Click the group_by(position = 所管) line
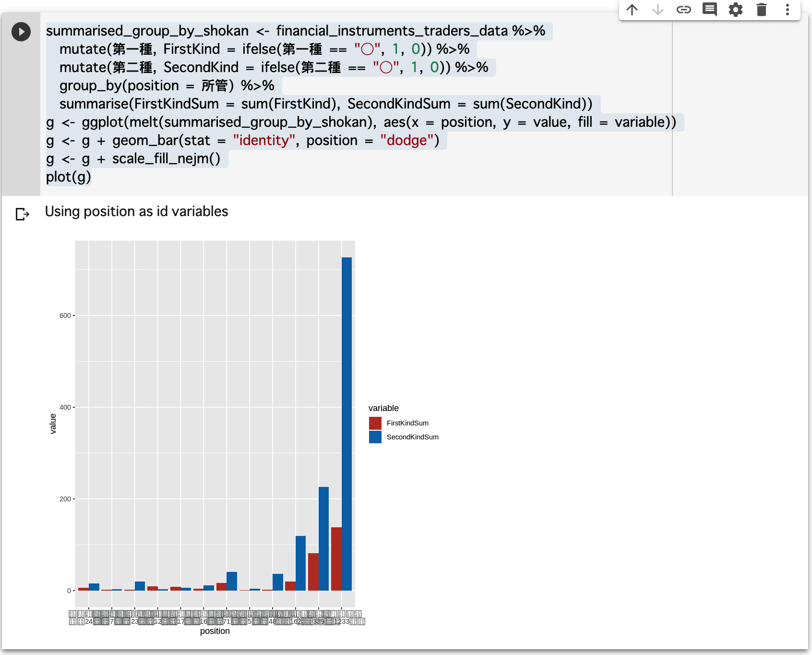This screenshot has height=655, width=812. pyautogui.click(x=167, y=85)
